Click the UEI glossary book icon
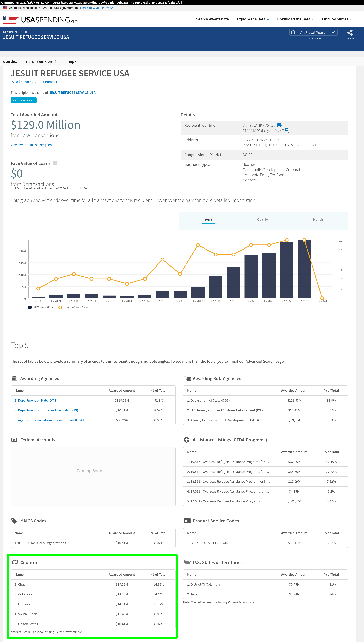Screen dimensions: 364x642 point(279,125)
